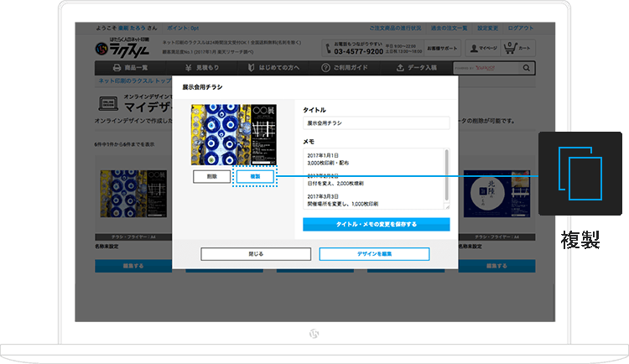Click the memo line 2017年3月3日
Image resolution: width=629 pixels, height=364 pixels.
323,196
